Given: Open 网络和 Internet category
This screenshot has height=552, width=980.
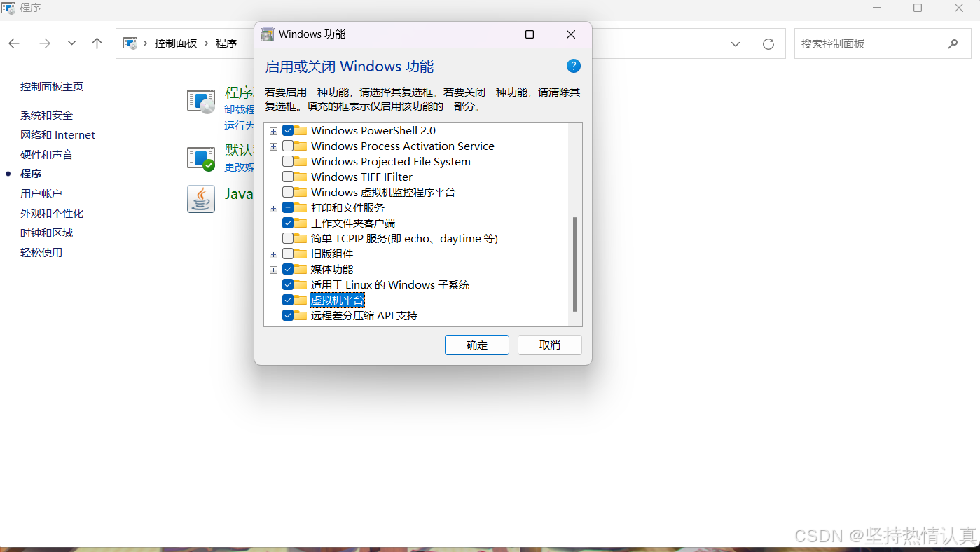Looking at the screenshot, I should pos(57,134).
